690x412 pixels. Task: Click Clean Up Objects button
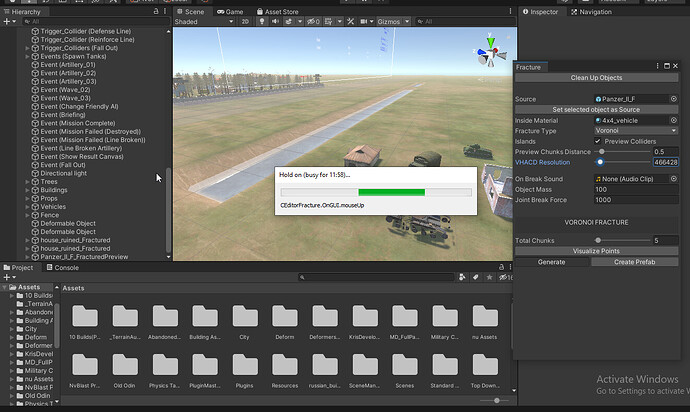pyautogui.click(x=596, y=78)
